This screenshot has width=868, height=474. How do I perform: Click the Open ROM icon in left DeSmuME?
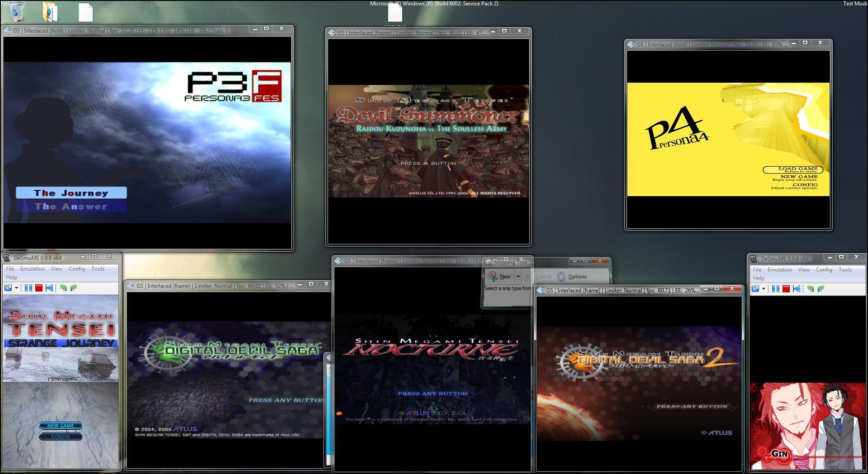pos(8,288)
